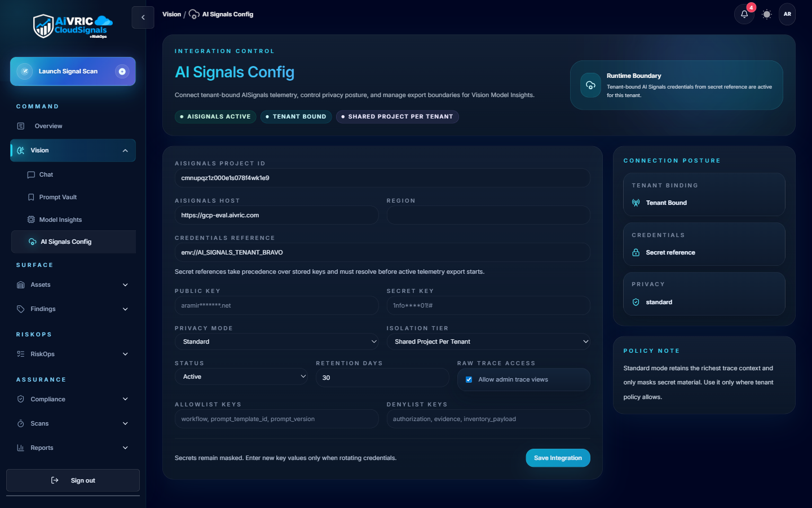Click the Sign out arrow icon
The width and height of the screenshot is (812, 508).
tap(55, 480)
